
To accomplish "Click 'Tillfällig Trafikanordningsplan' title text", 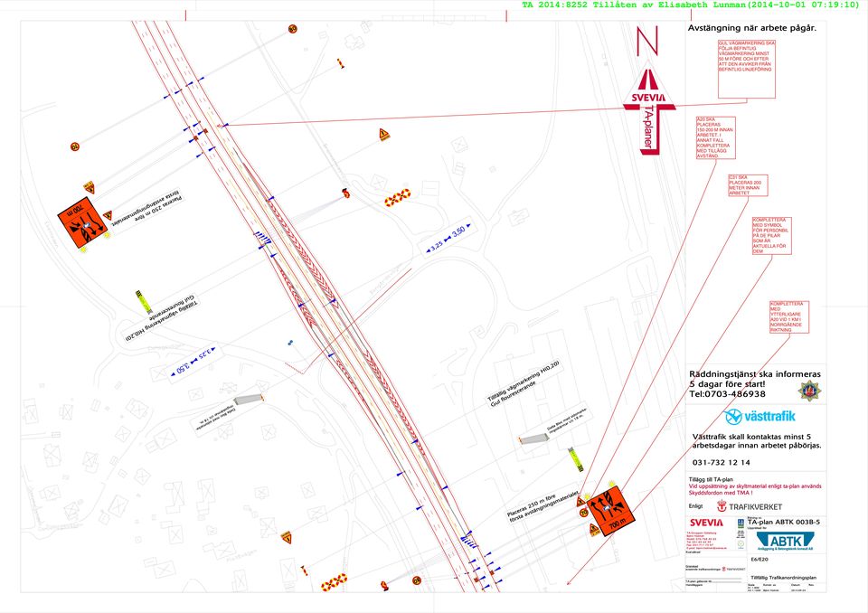I will [784, 578].
